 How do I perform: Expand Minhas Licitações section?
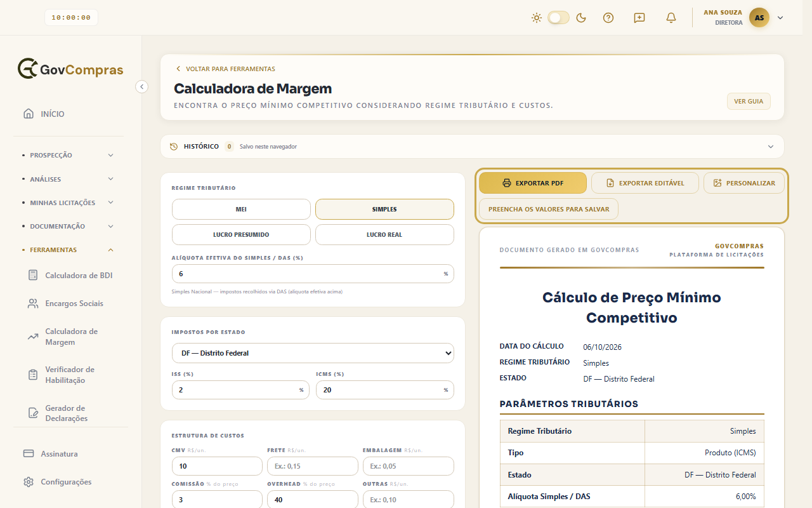tap(69, 203)
